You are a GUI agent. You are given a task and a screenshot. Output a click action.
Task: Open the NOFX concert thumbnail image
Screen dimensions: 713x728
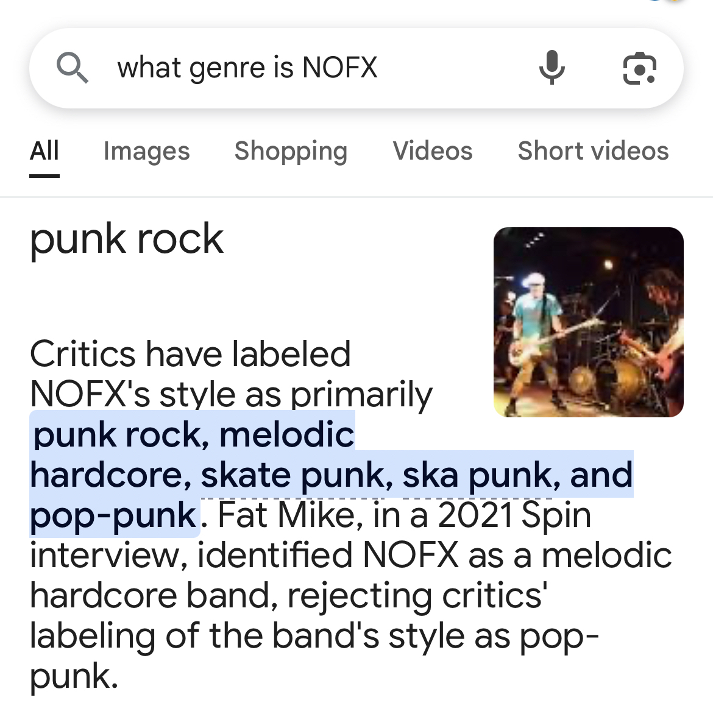tap(588, 322)
